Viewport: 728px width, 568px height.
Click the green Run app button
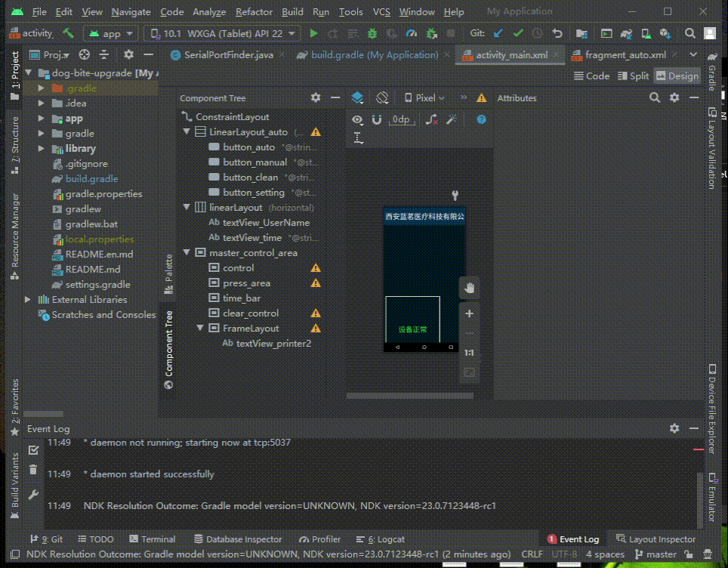click(x=314, y=34)
